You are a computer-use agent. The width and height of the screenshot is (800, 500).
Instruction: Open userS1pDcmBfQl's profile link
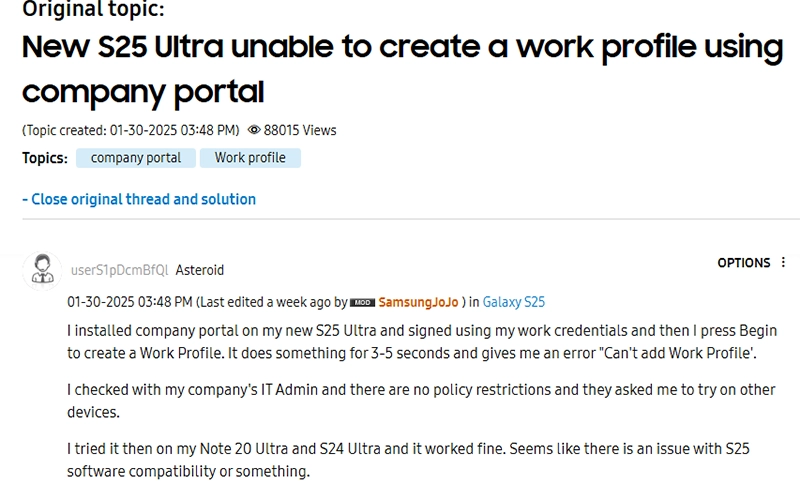[x=119, y=270]
